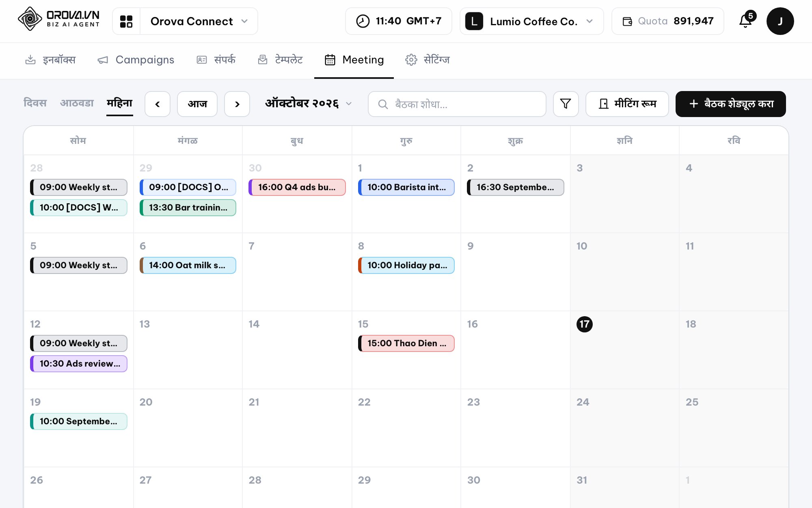Open the 15:00 Thao Dien event

(x=406, y=343)
